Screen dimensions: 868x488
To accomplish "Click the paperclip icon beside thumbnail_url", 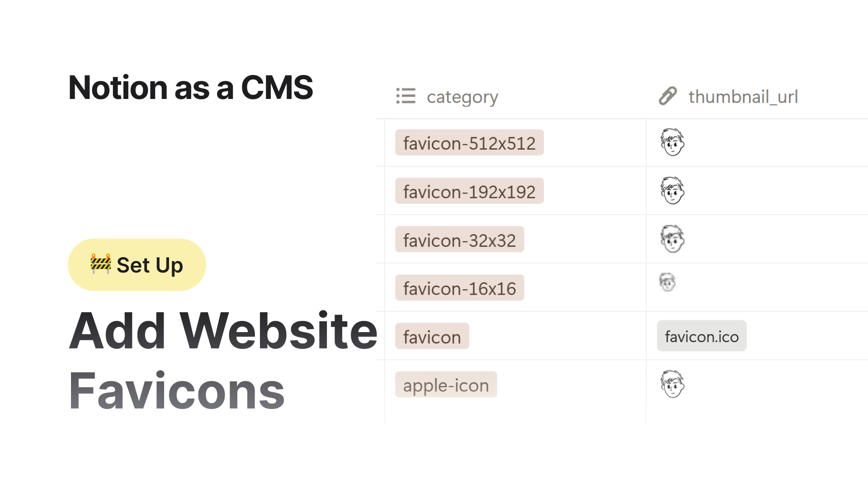I will click(666, 96).
